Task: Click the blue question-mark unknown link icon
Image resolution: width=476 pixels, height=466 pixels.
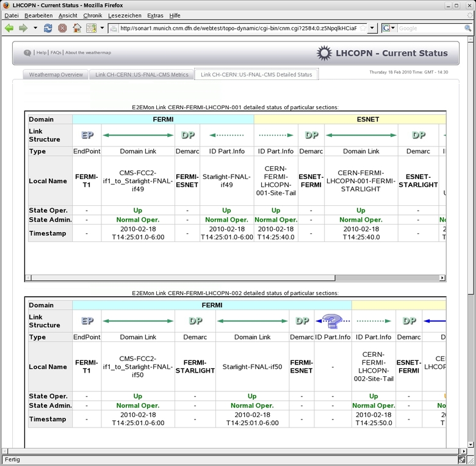Action: (333, 321)
